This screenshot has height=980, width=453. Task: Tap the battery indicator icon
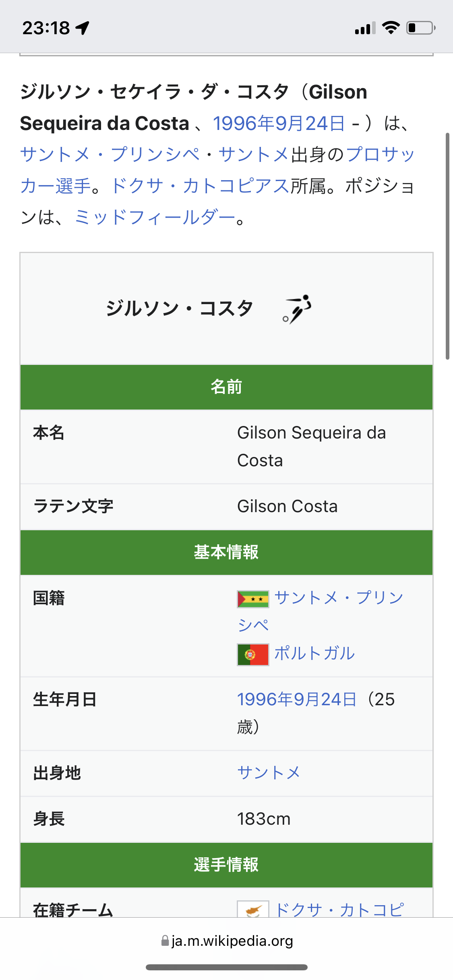[x=421, y=28]
